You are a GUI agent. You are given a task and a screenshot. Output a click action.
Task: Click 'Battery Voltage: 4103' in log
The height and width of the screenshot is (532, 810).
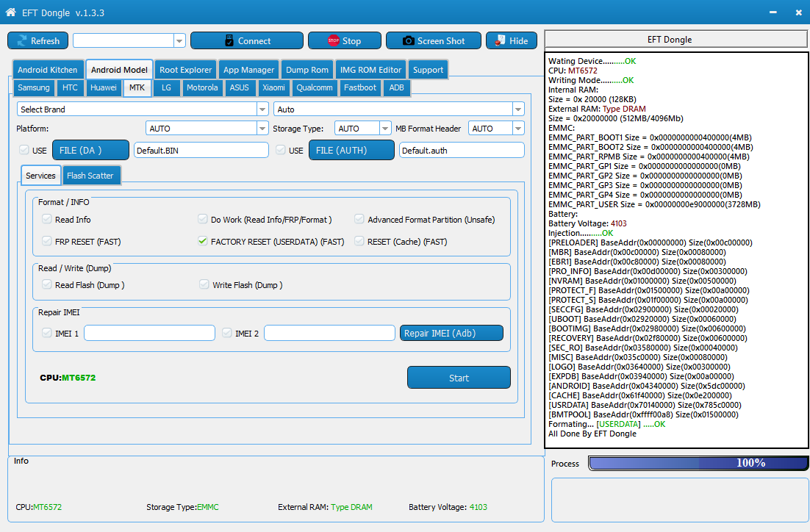587,223
